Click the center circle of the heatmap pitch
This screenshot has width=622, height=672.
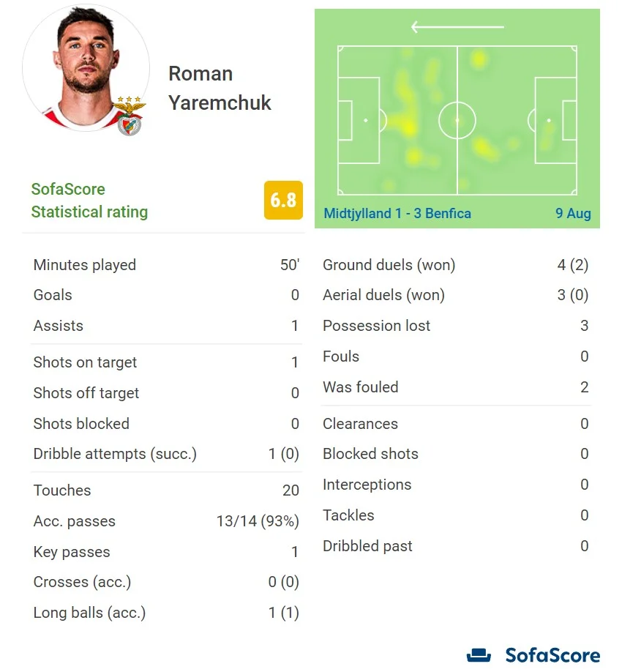(x=457, y=120)
